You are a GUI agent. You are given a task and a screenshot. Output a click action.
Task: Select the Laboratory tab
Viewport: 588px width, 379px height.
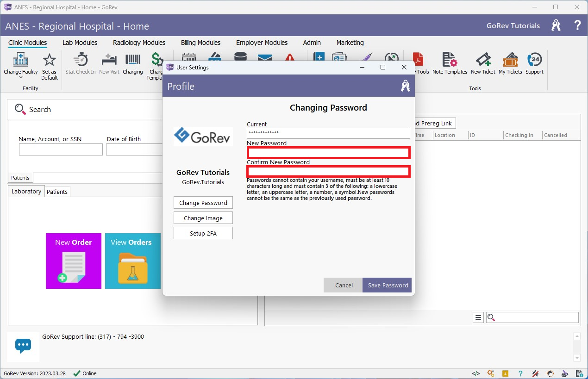[x=26, y=192]
